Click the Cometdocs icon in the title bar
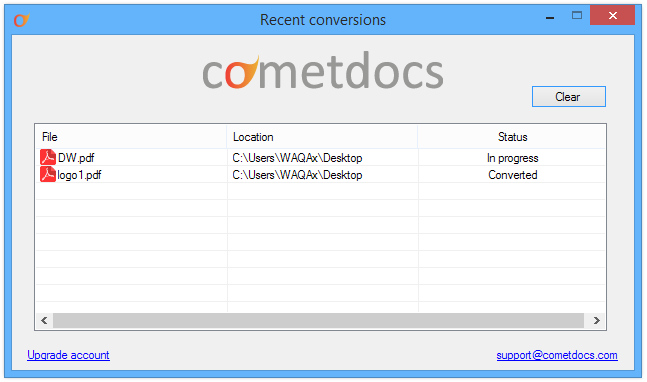 click(21, 20)
